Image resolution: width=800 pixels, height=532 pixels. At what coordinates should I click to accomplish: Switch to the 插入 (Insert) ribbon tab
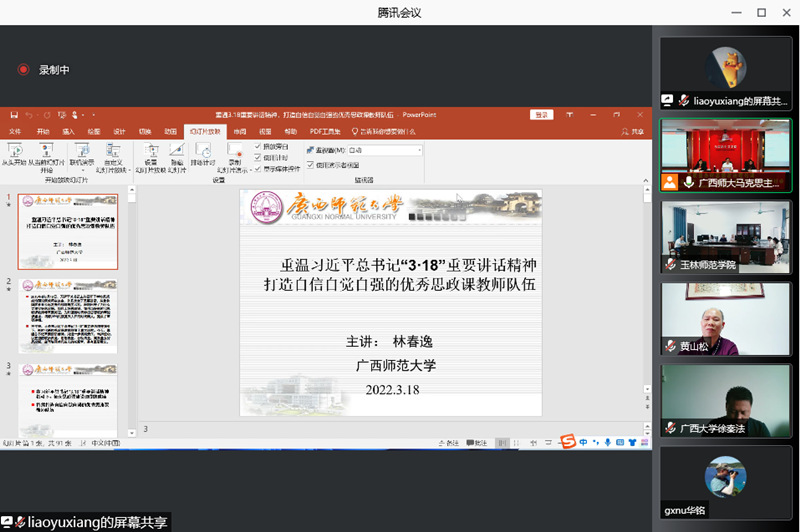[x=68, y=131]
